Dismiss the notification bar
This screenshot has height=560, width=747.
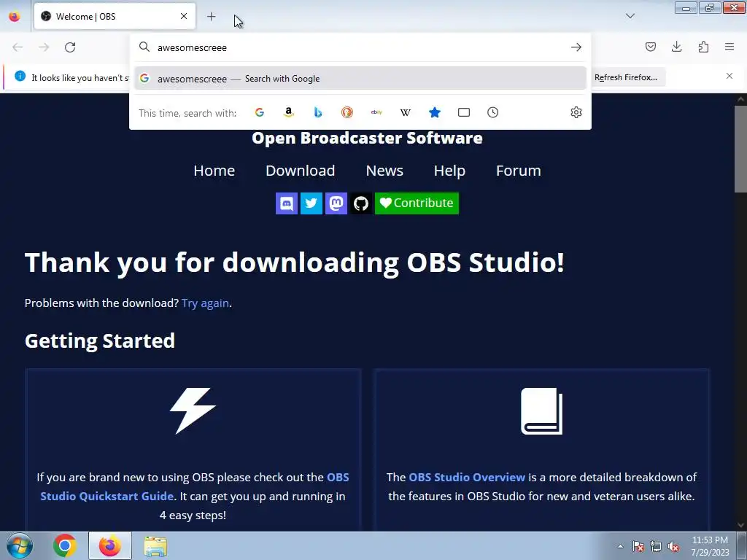(729, 76)
